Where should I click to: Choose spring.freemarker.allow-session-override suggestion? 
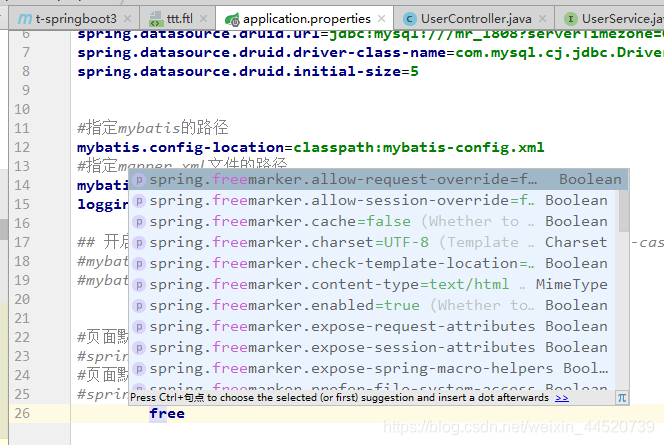point(373,200)
